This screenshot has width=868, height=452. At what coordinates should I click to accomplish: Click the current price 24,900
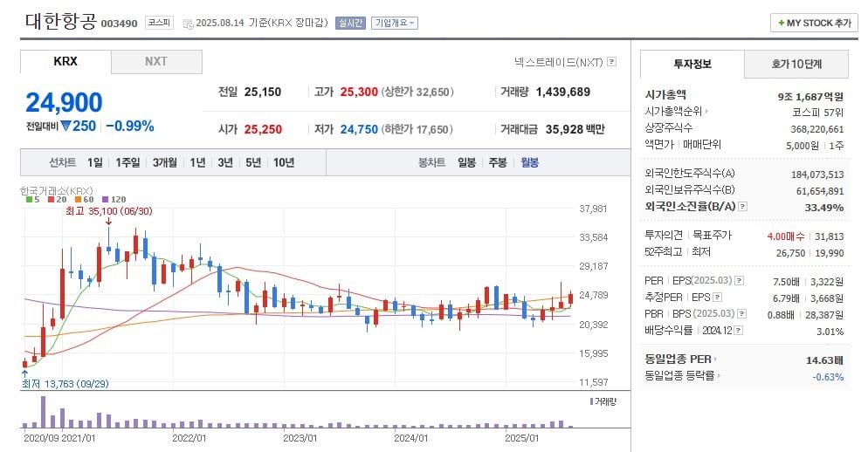(x=65, y=102)
